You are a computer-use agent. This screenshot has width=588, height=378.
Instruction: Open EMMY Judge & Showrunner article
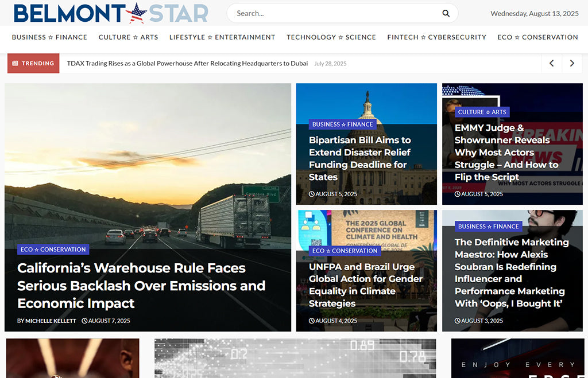[506, 153]
